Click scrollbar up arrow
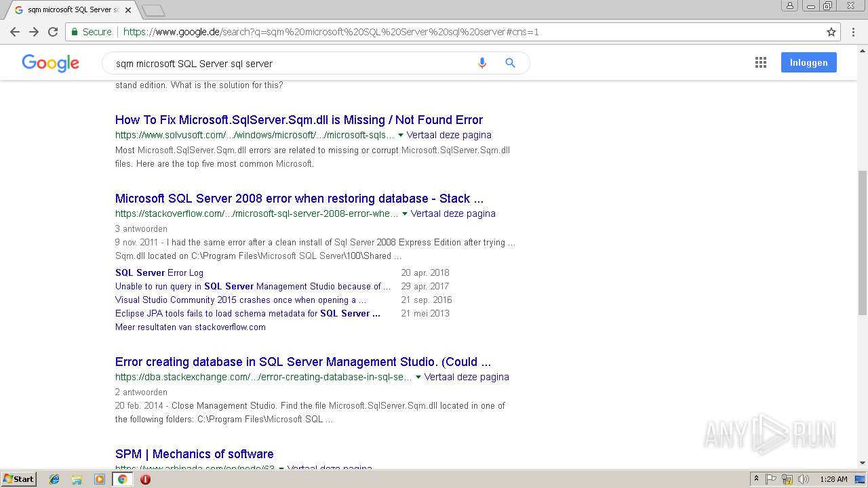Image resolution: width=868 pixels, height=488 pixels. pyautogui.click(x=862, y=50)
